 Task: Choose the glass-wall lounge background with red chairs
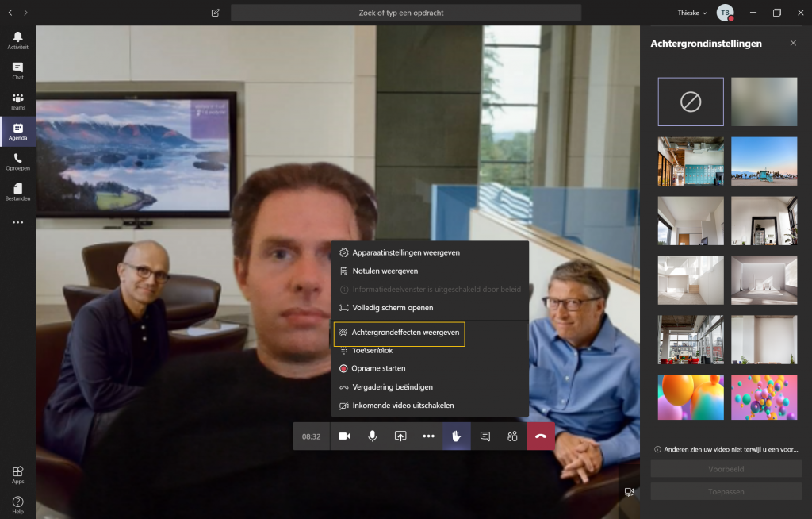(x=691, y=340)
